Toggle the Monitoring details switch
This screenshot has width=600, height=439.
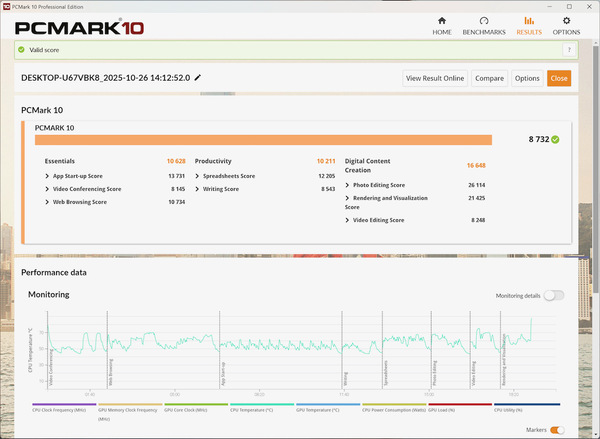(554, 295)
